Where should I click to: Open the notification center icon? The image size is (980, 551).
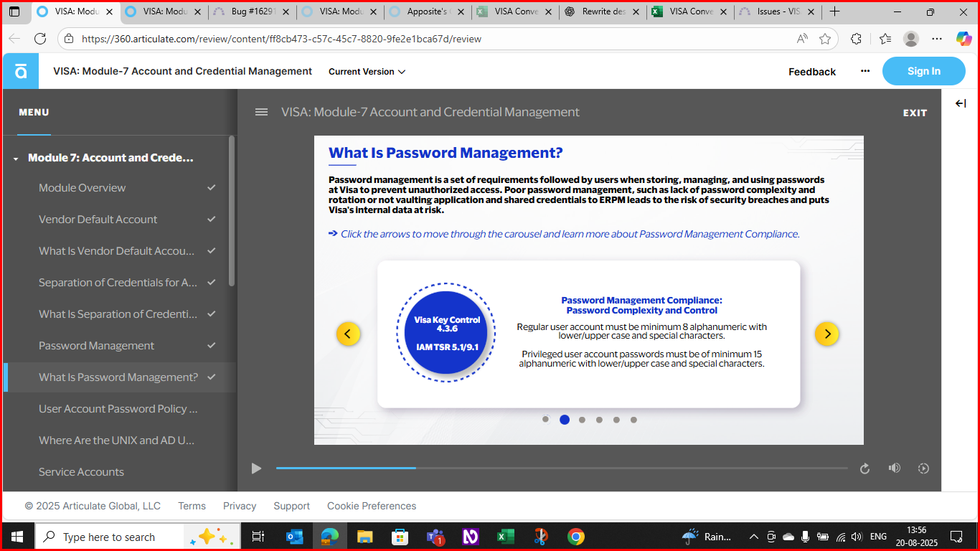[x=956, y=536]
